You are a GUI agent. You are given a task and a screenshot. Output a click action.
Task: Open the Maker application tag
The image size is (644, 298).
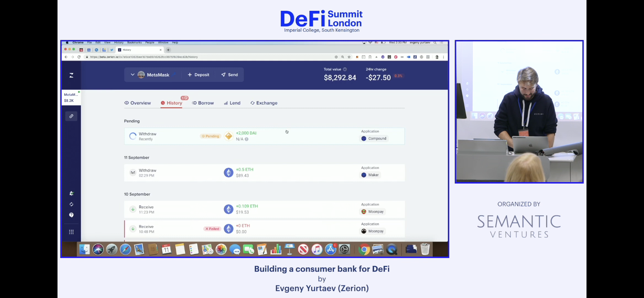(370, 175)
